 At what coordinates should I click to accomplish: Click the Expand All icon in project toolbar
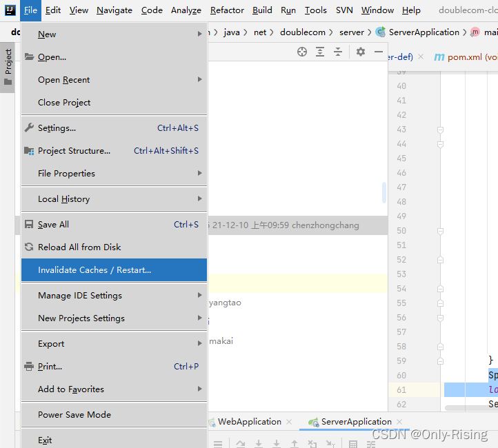(320, 52)
